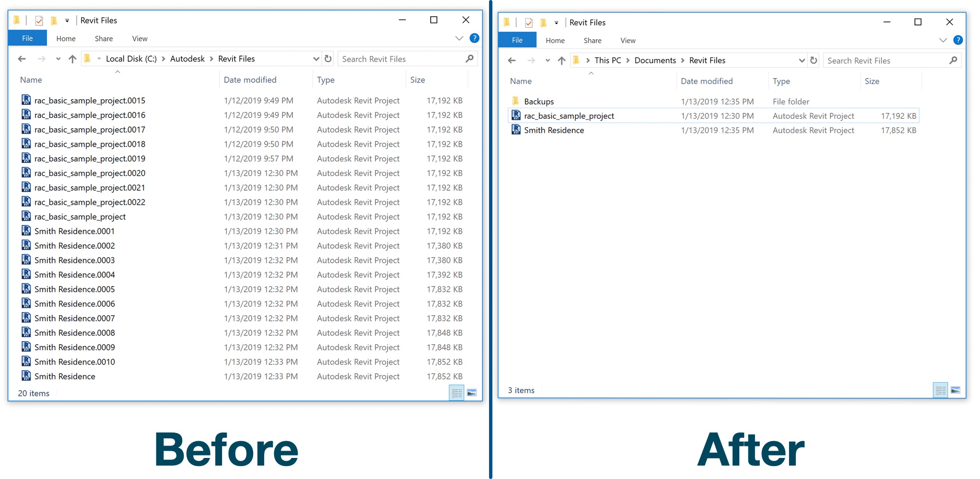This screenshot has width=980, height=479.
Task: Open the Share tab in the Before window
Action: (104, 39)
